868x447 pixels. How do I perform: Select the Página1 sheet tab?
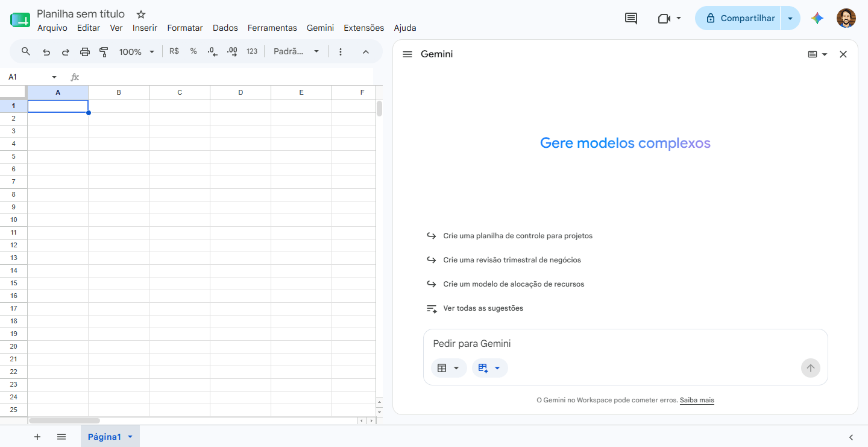[x=104, y=437]
